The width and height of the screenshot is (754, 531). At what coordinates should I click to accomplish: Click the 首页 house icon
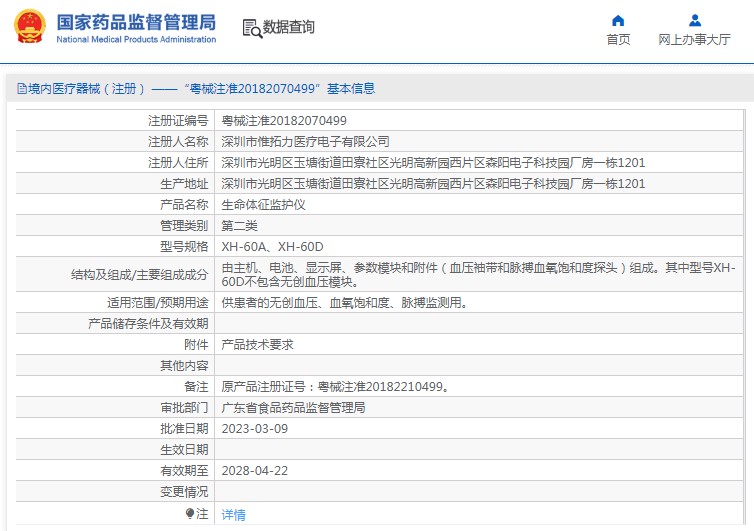coord(618,21)
